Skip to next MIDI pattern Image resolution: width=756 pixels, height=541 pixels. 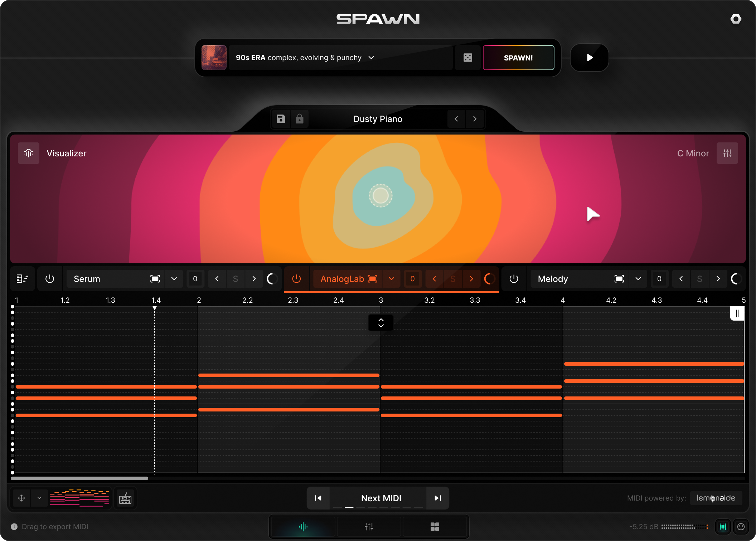point(437,498)
